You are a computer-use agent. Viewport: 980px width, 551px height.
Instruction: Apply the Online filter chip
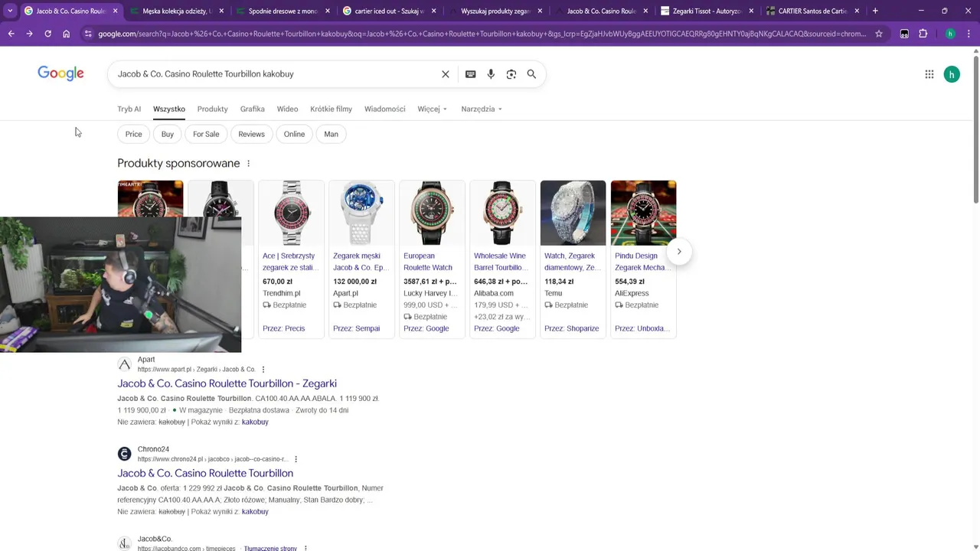click(x=294, y=134)
